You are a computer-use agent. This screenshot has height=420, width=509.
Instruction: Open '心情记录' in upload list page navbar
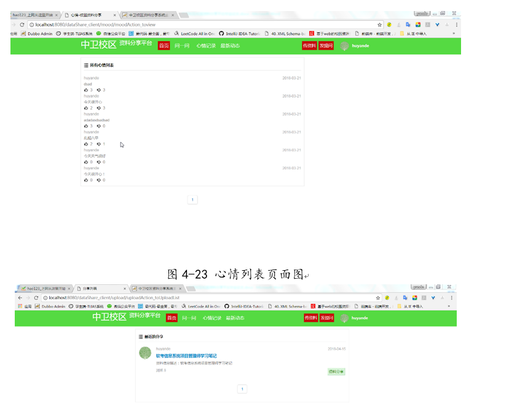pyautogui.click(x=212, y=318)
